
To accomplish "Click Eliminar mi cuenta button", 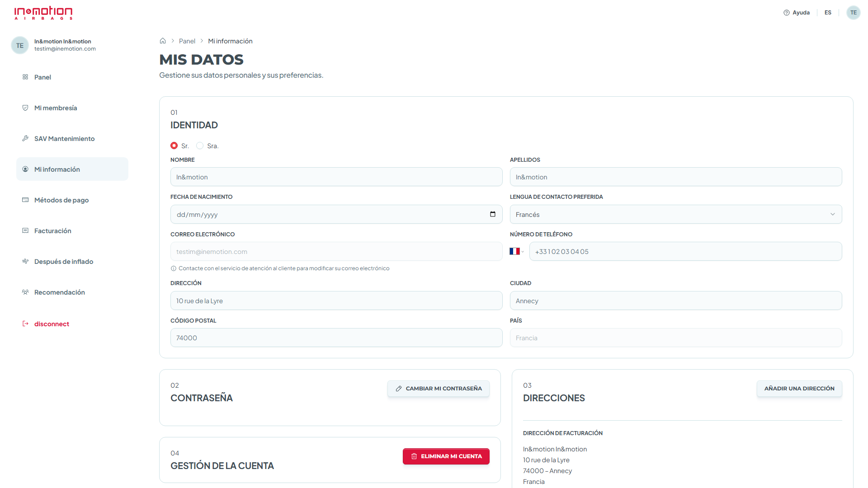I will tap(446, 456).
